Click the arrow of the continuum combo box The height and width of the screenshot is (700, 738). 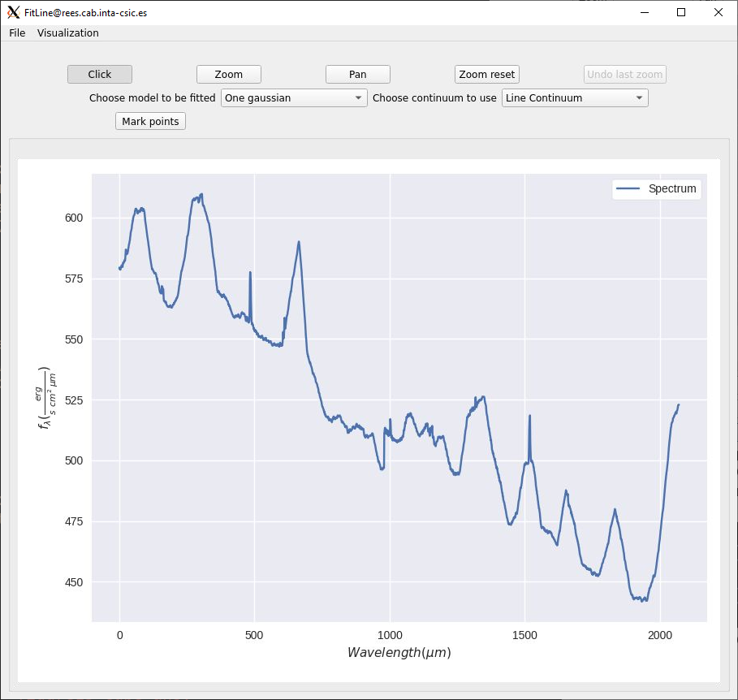639,98
